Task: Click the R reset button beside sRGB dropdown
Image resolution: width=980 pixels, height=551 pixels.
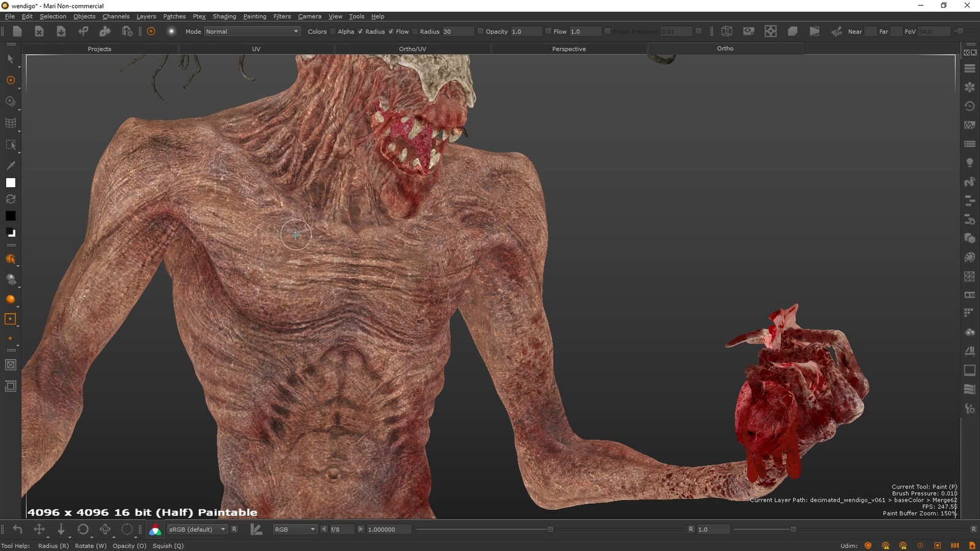Action: (x=234, y=529)
